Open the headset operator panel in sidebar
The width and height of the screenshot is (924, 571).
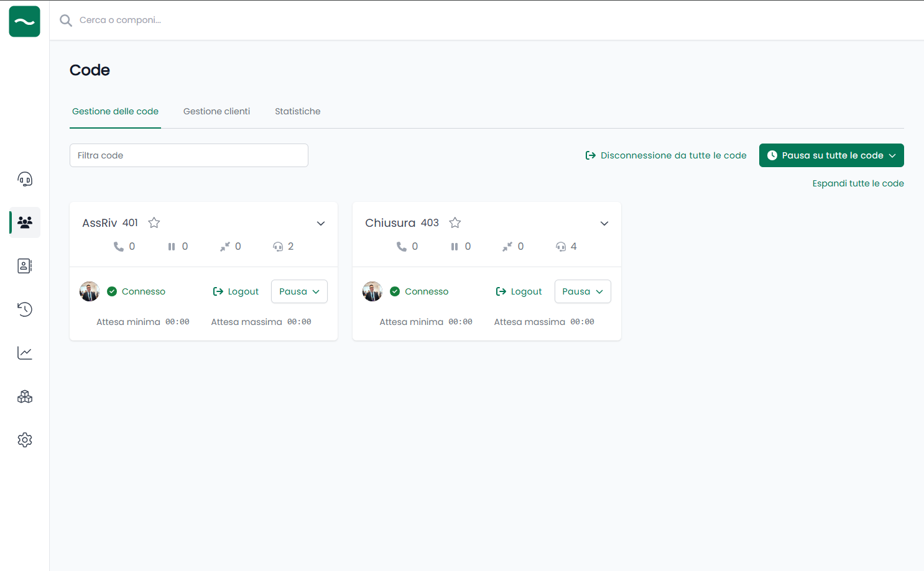click(x=25, y=180)
